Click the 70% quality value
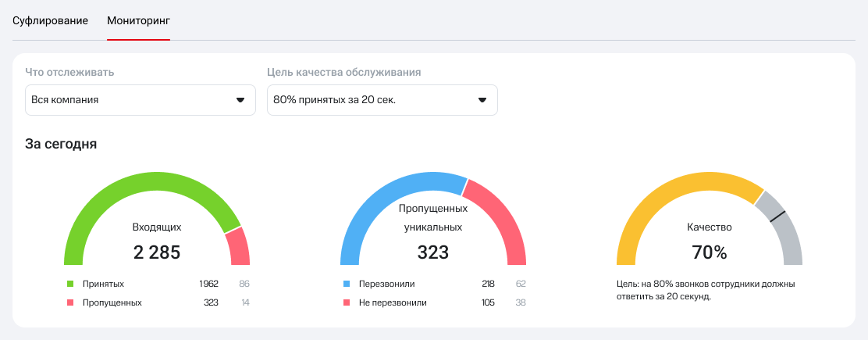The height and width of the screenshot is (340, 868). tap(710, 252)
